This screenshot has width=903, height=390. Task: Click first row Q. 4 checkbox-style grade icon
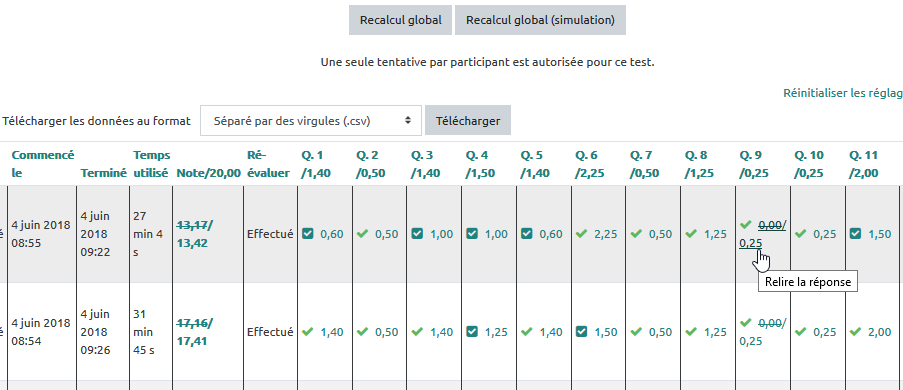(x=472, y=233)
